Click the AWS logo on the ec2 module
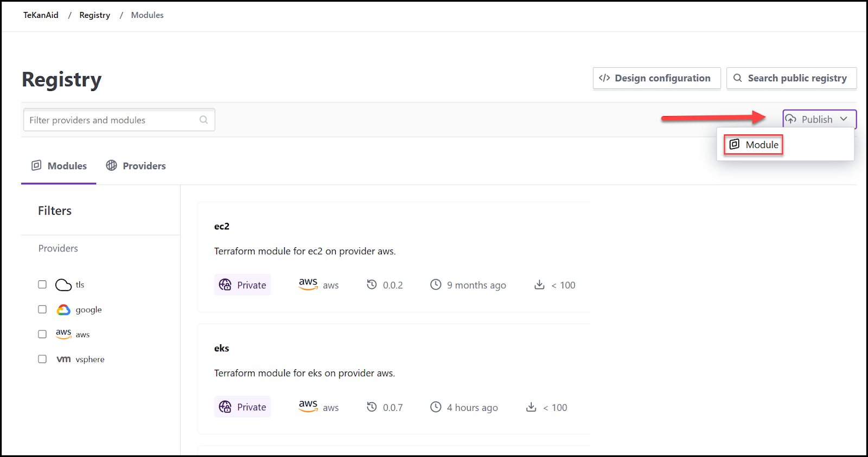Image resolution: width=868 pixels, height=457 pixels. [308, 284]
